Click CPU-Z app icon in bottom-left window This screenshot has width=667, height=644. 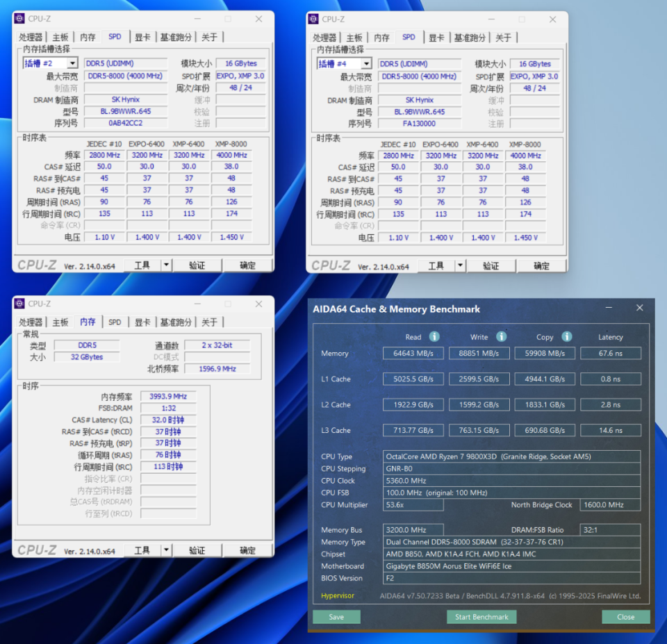[19, 304]
